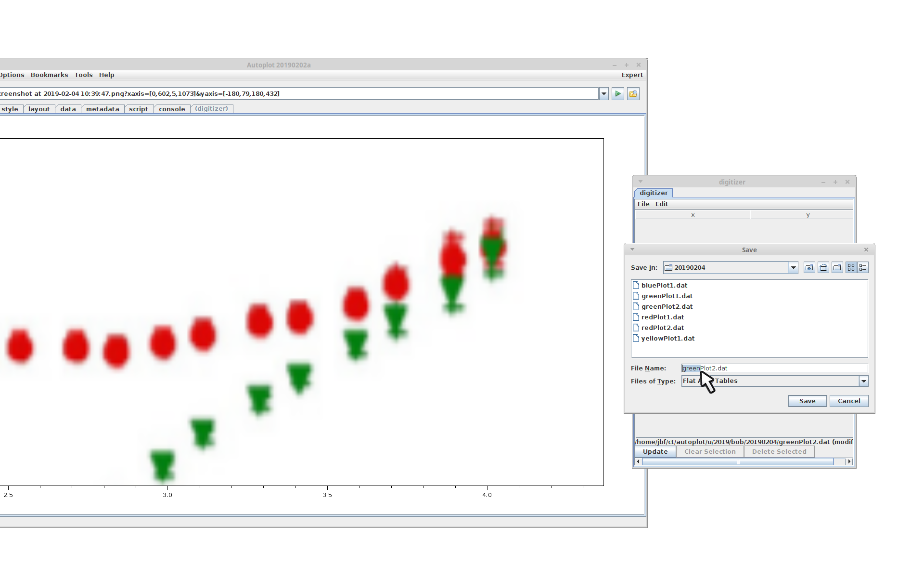Viewport: 924px width, 578px height.
Task: Open Autoplot Bookmarks menu
Action: [x=49, y=75]
